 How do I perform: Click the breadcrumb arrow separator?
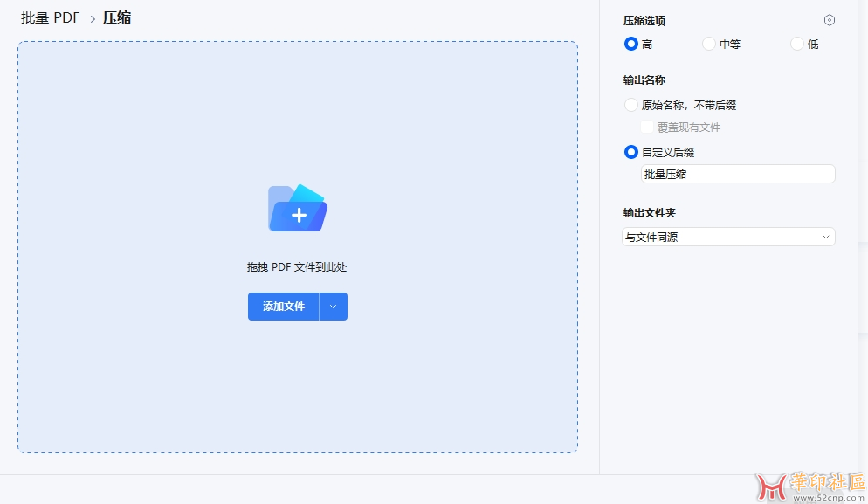point(93,18)
